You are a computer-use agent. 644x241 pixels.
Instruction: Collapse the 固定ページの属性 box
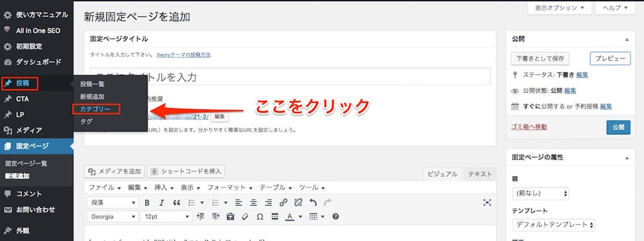[627, 157]
